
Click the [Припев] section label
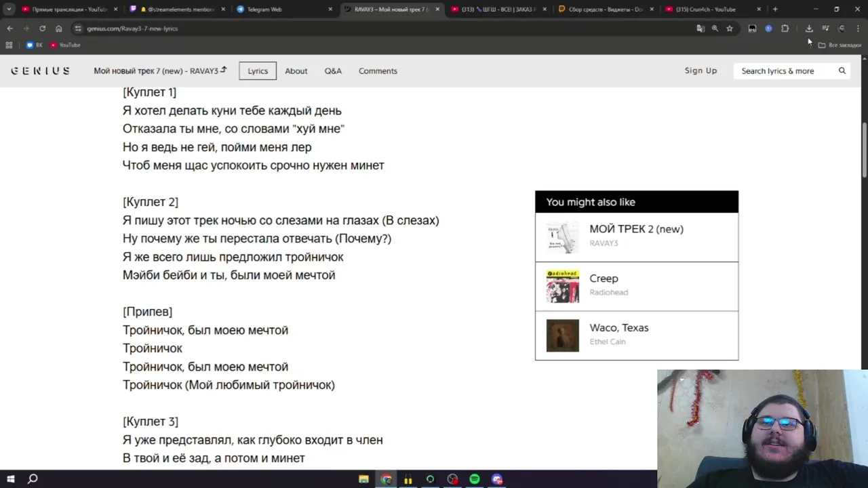pos(147,312)
